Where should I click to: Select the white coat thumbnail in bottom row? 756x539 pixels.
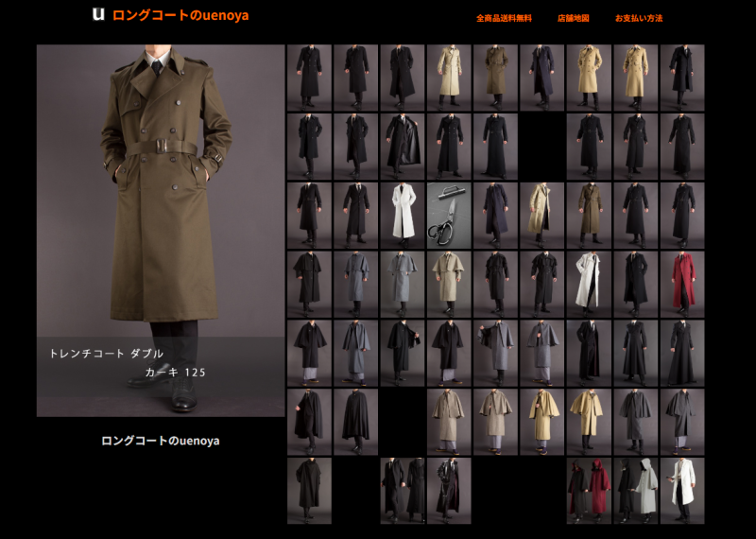(682, 490)
